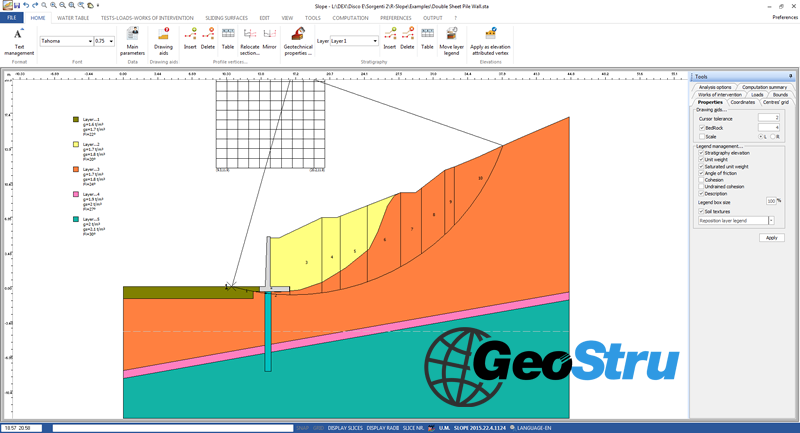
Task: Open Works of intervention panel tab
Action: pyautogui.click(x=719, y=95)
